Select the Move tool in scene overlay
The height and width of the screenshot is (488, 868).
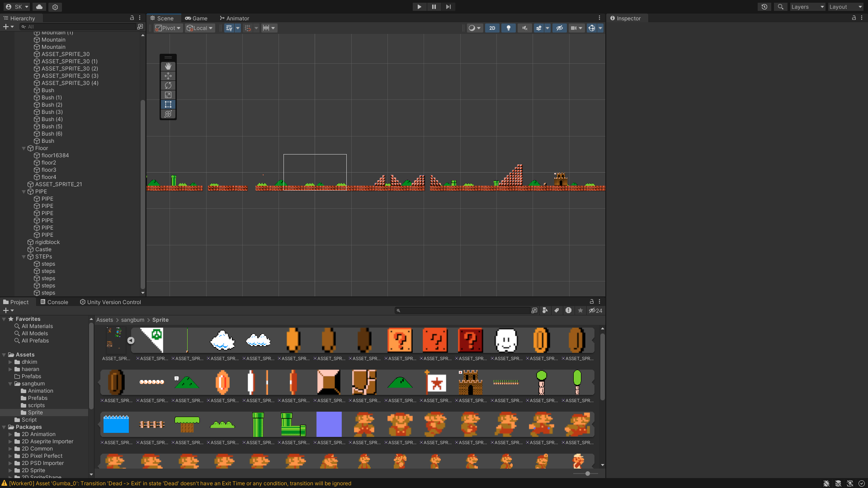[168, 76]
